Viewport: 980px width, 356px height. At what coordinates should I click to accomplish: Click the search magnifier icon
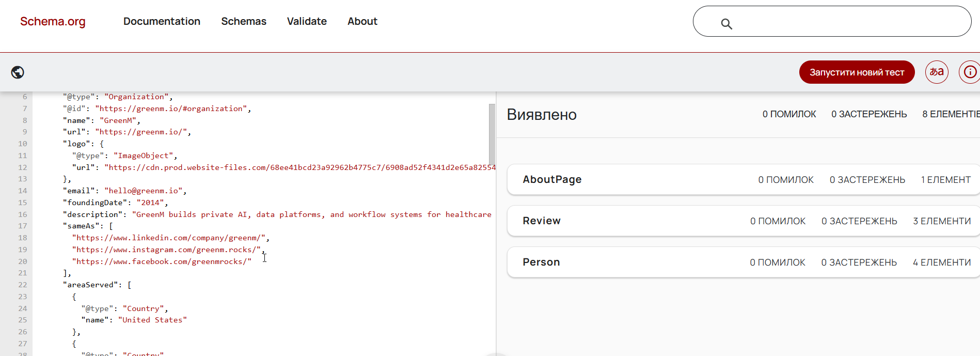coord(726,24)
